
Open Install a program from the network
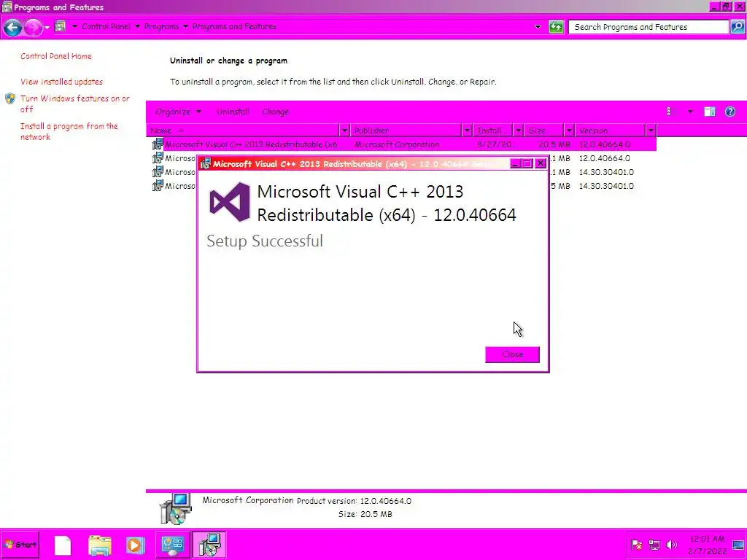(x=69, y=131)
